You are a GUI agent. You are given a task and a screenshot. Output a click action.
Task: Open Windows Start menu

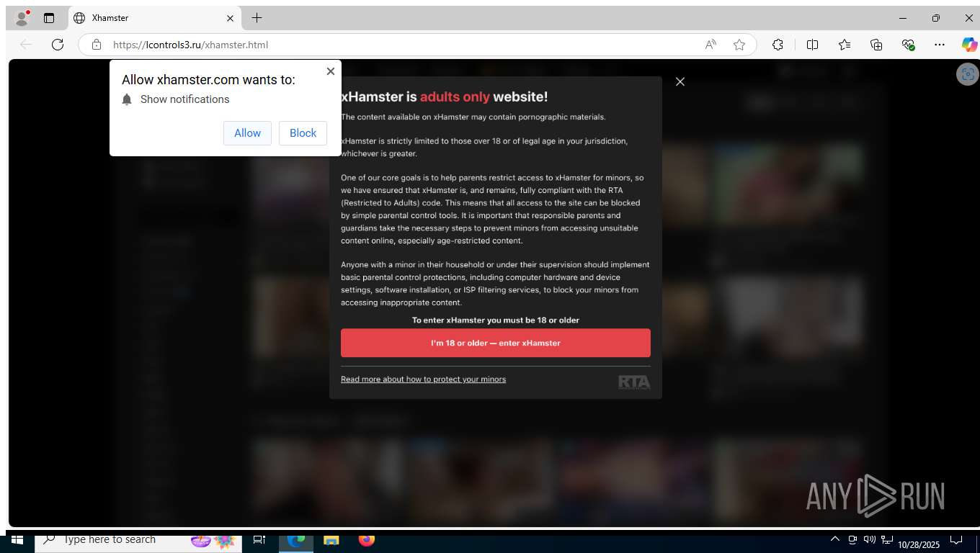[x=17, y=539]
